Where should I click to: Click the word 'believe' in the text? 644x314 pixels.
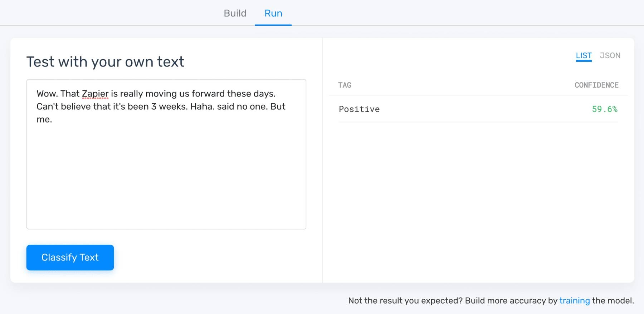tap(75, 106)
